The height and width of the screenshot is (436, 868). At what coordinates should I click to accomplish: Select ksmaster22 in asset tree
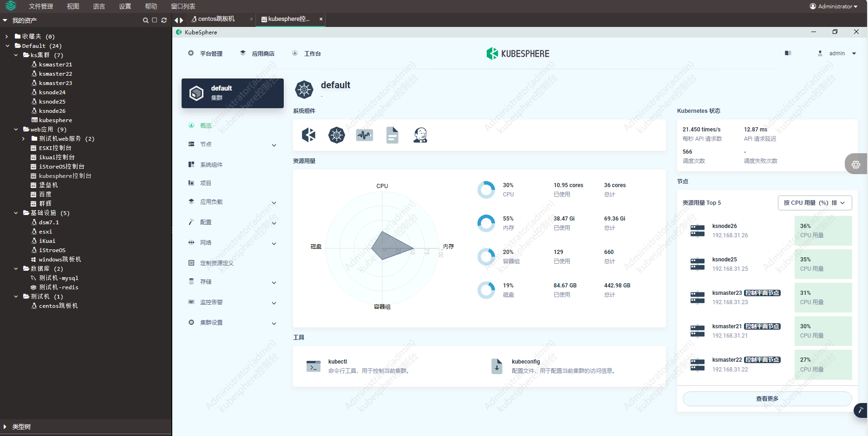55,74
